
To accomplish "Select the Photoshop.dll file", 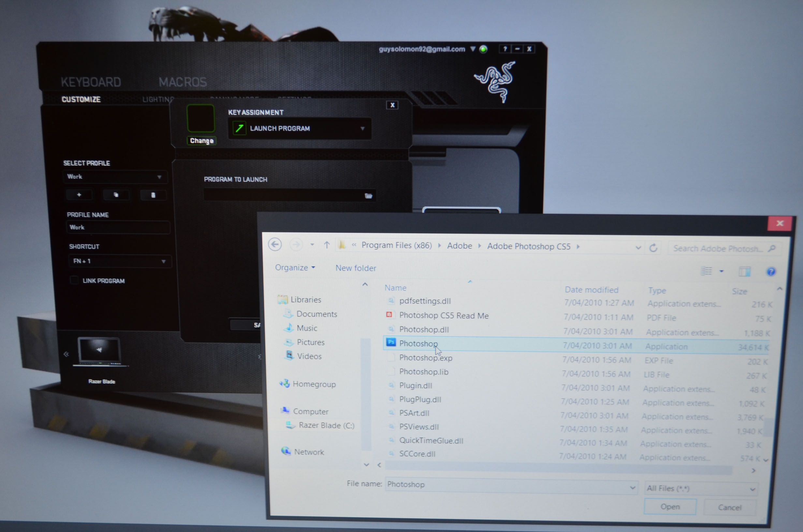I will (x=424, y=330).
